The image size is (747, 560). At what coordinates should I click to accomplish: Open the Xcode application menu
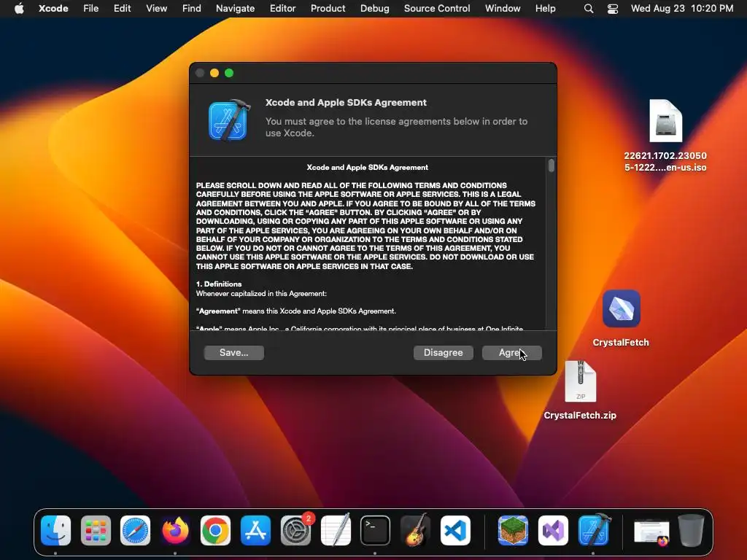click(53, 8)
